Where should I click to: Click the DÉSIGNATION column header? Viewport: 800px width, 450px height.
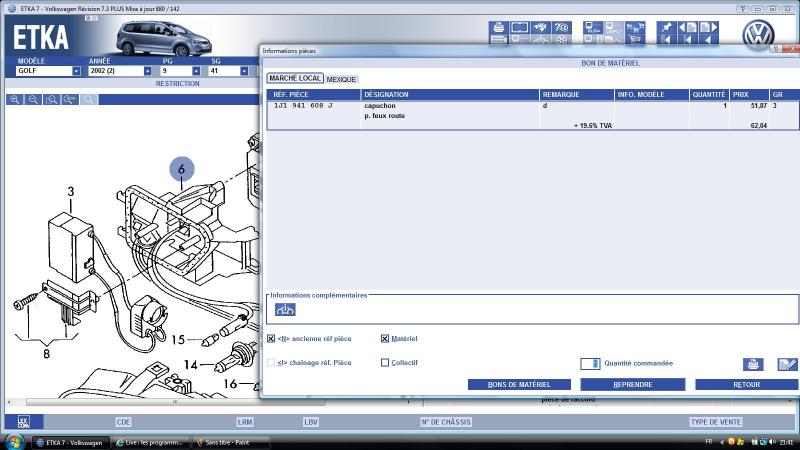point(450,94)
